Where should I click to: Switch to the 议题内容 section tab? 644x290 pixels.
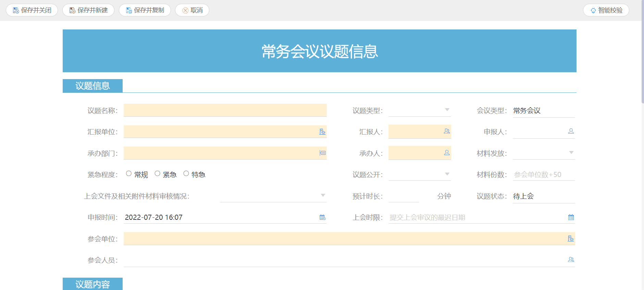(92, 284)
